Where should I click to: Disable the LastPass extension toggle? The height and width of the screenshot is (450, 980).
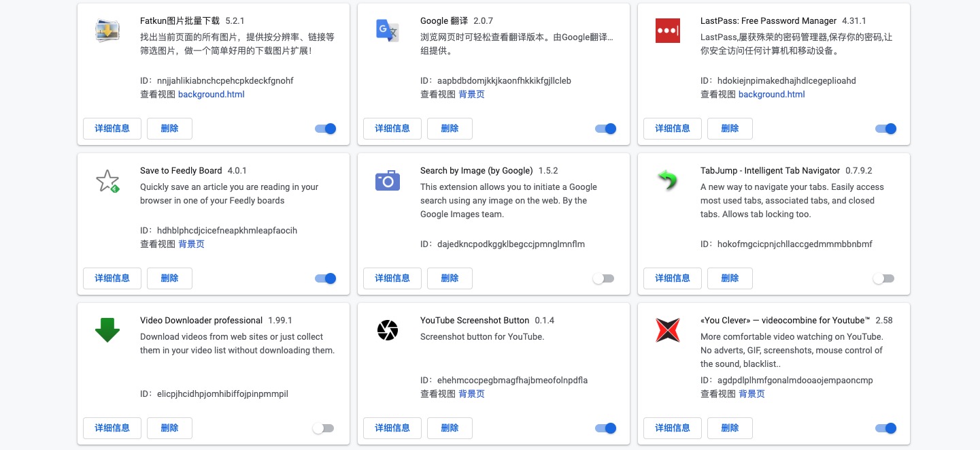tap(885, 129)
